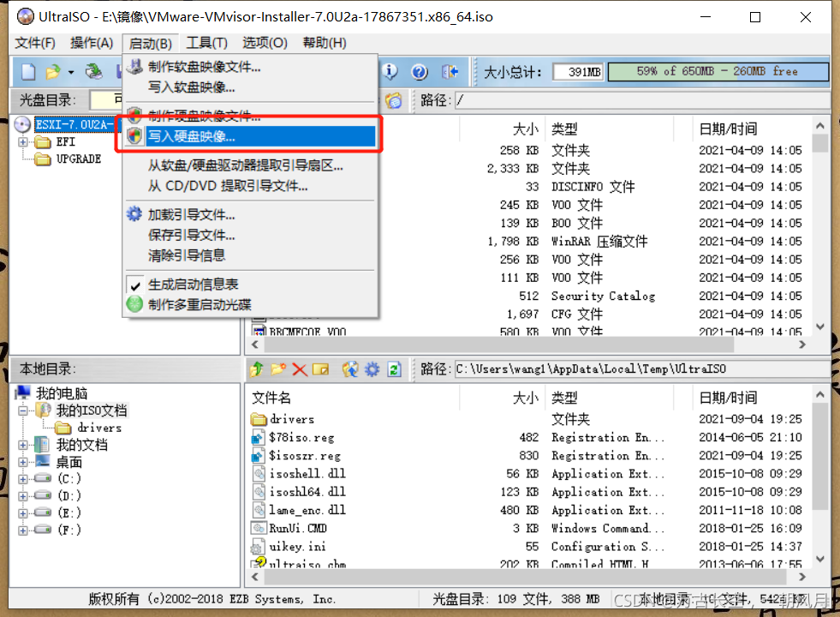Image resolution: width=840 pixels, height=617 pixels.
Task: Click the upper list 日期/时间 column header
Action: [x=728, y=129]
